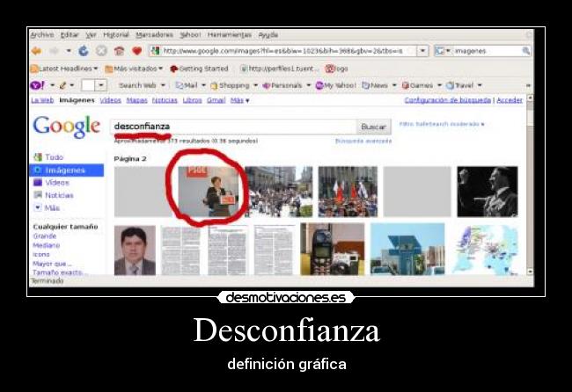
Task: Open the Búsqueda avanzada link
Action: point(363,141)
